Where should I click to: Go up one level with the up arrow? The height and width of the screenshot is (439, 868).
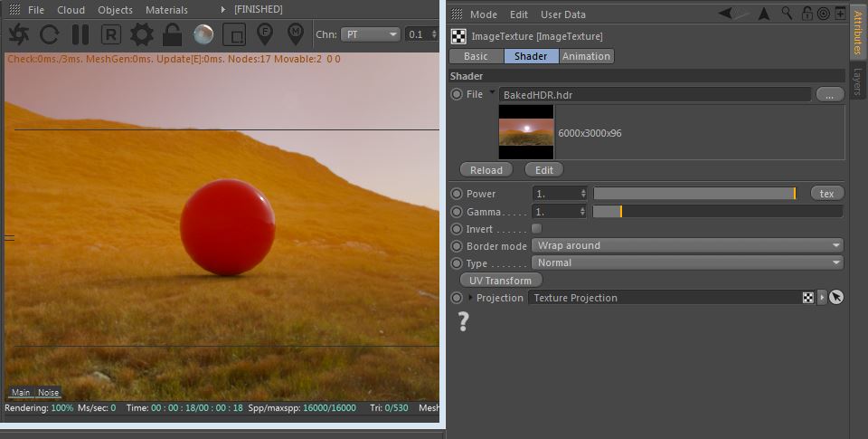(764, 14)
